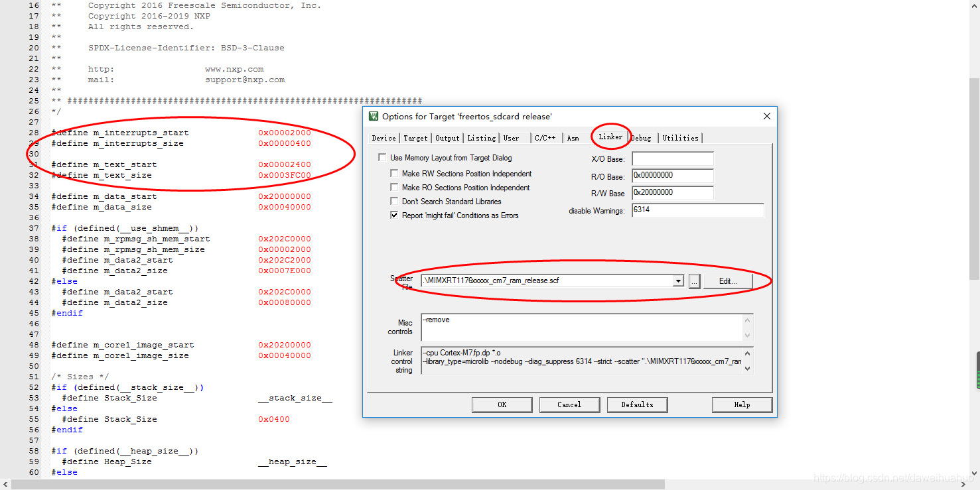This screenshot has width=980, height=490.
Task: Switch to the Device tab
Action: point(384,138)
